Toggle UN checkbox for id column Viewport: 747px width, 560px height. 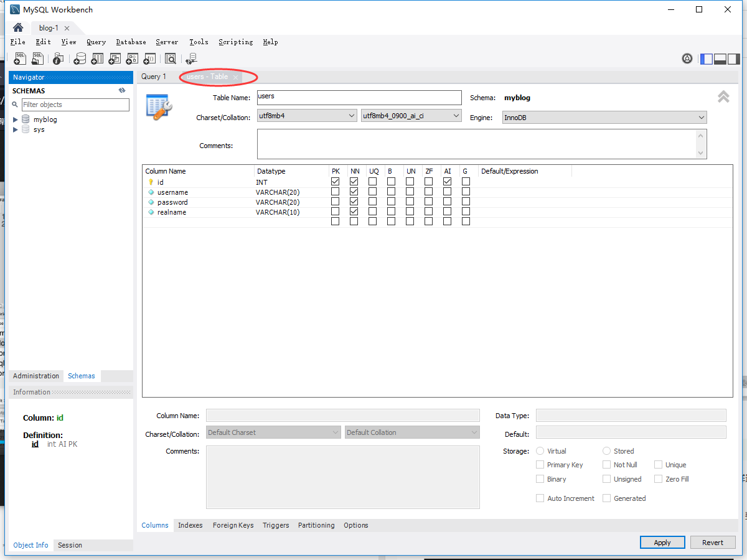coord(410,182)
